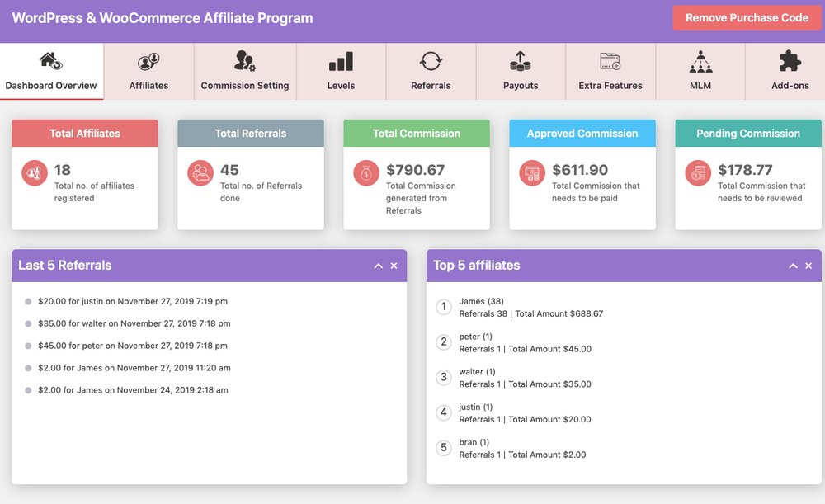
Task: Click bran (1) in top affiliates
Action: [x=474, y=442]
